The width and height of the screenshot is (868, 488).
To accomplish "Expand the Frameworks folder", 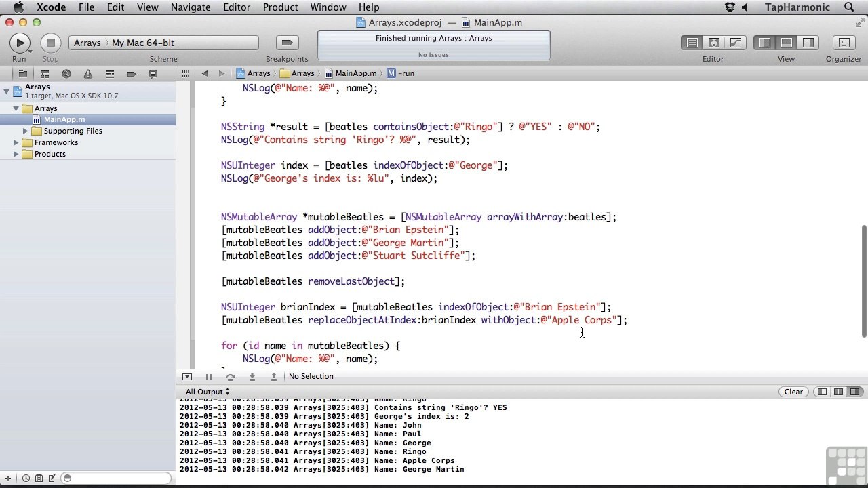I will click(x=16, y=142).
